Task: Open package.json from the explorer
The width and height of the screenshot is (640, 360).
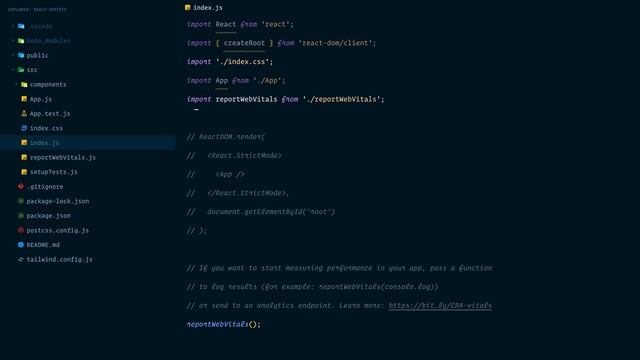Action: 49,216
